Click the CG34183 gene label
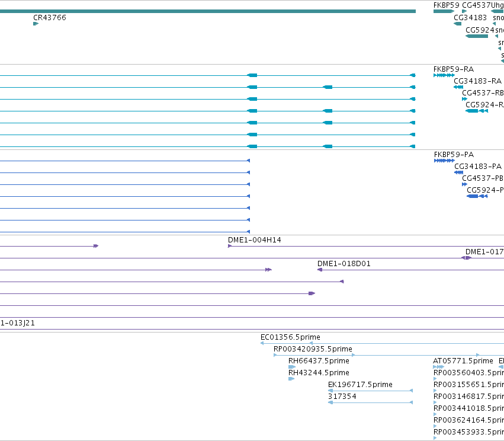This screenshot has height=441, width=504. click(470, 18)
